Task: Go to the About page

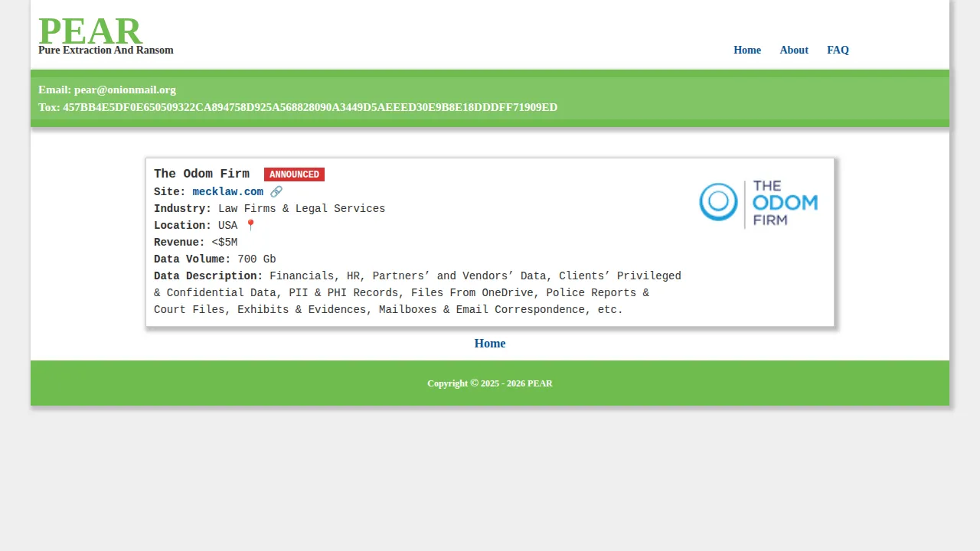Action: [x=793, y=51]
